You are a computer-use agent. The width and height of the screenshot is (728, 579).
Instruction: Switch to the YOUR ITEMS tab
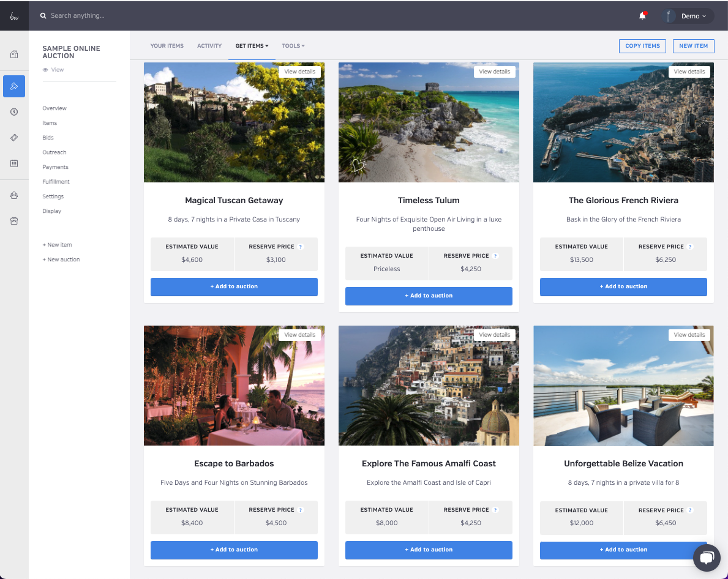pos(167,45)
